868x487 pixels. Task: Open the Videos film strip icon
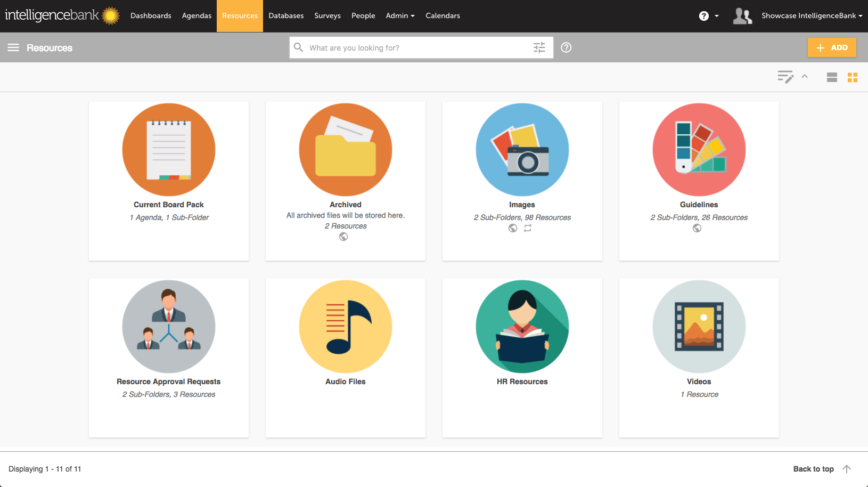pos(699,327)
